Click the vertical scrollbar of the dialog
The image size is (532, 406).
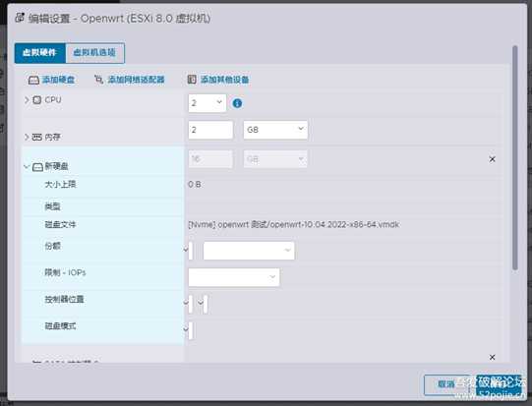pyautogui.click(x=515, y=157)
